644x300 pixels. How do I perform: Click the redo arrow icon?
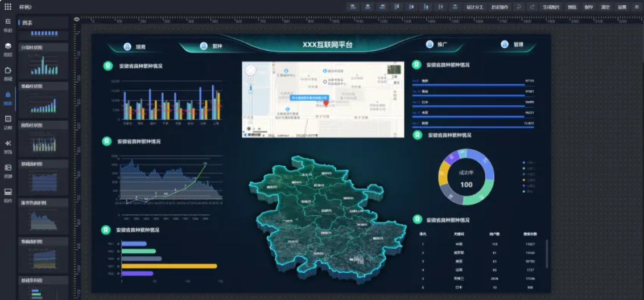click(532, 7)
